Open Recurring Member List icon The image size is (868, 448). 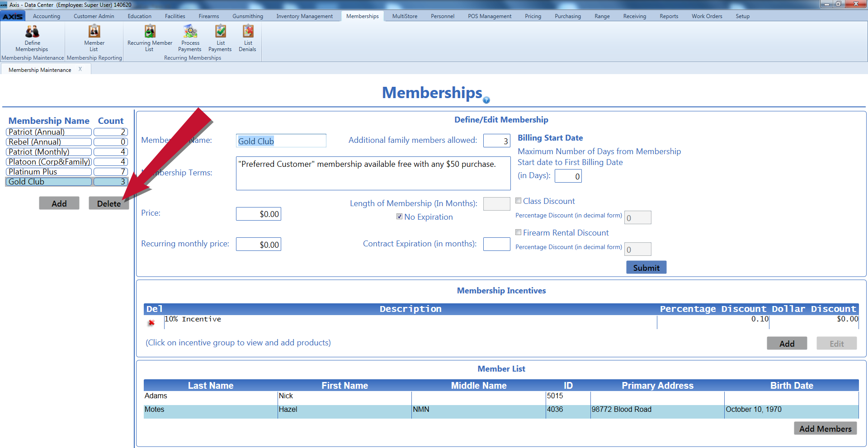(150, 38)
